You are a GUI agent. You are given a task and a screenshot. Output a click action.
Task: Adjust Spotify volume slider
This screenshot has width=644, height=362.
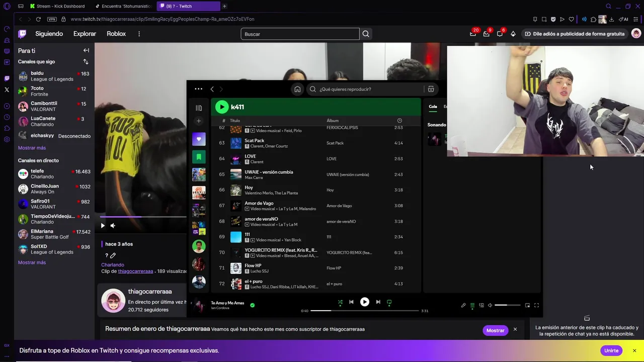(507, 305)
